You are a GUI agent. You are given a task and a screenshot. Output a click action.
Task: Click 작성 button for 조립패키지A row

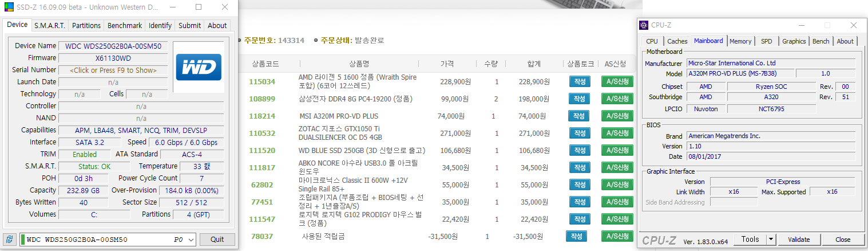coord(580,202)
